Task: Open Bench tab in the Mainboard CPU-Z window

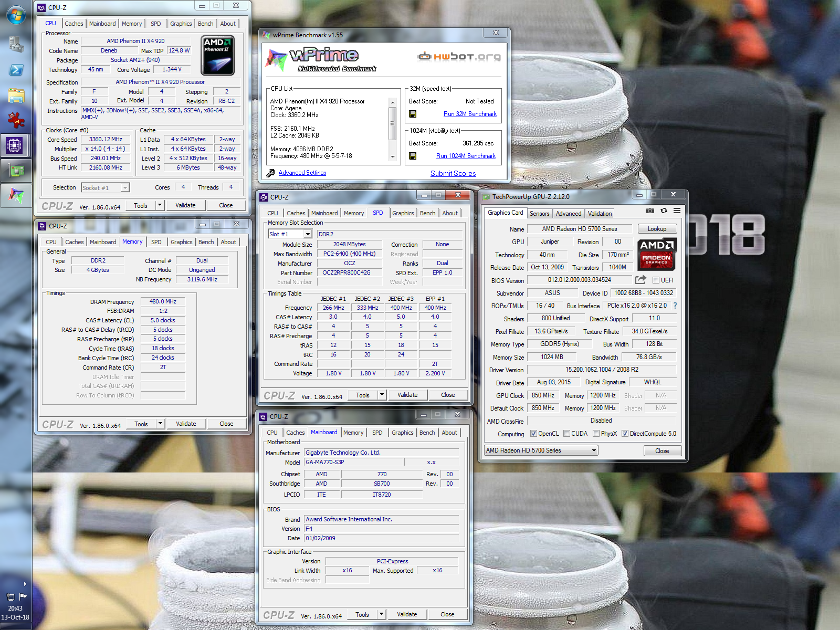Action: pyautogui.click(x=427, y=433)
